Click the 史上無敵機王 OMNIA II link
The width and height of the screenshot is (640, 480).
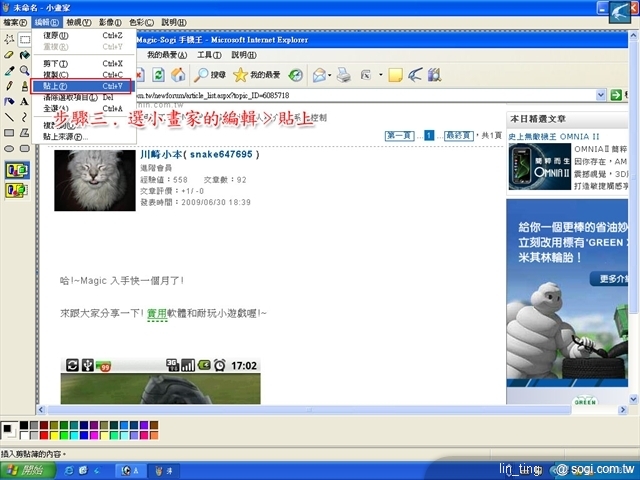click(553, 136)
